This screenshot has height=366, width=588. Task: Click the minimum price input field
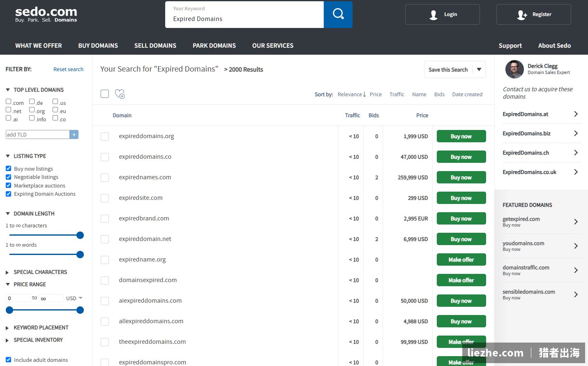[x=18, y=298]
